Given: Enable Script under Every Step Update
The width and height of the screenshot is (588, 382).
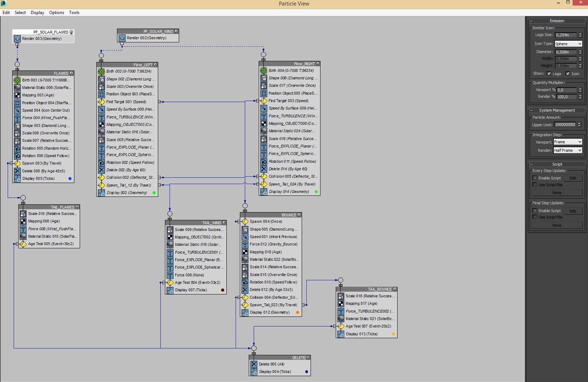Looking at the screenshot, I should 535,178.
